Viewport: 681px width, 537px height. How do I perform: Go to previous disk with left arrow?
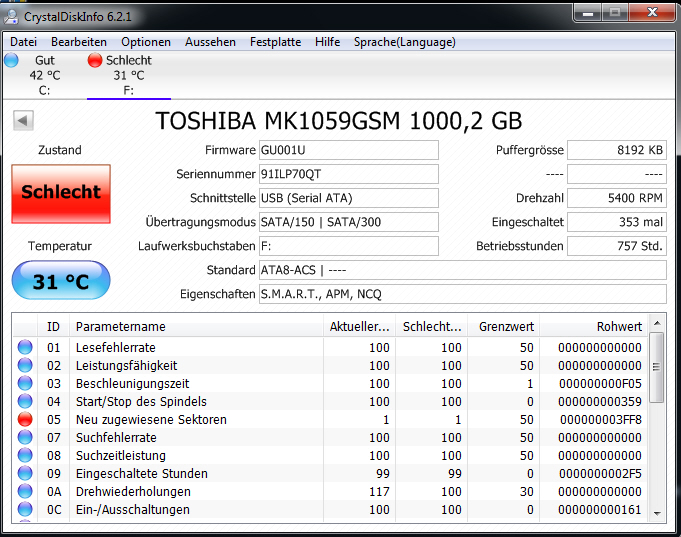[x=23, y=120]
